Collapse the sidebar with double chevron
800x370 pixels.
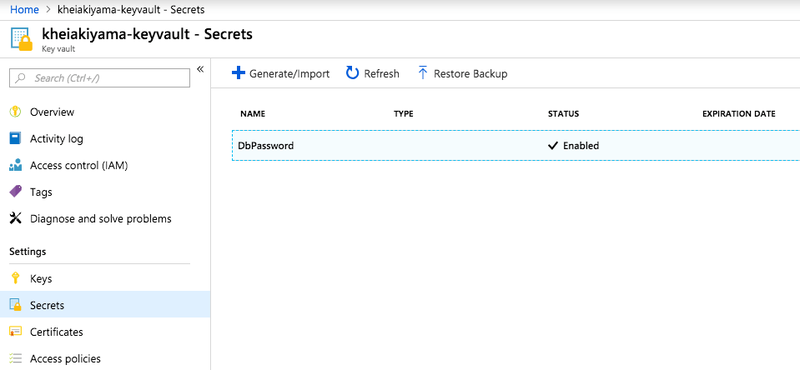pos(200,69)
